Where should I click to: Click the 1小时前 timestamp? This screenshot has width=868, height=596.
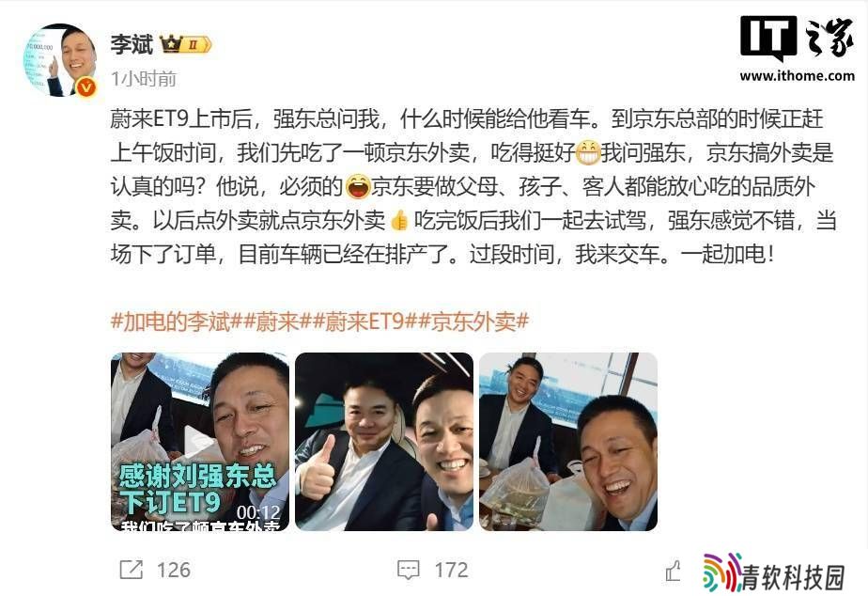click(x=144, y=79)
